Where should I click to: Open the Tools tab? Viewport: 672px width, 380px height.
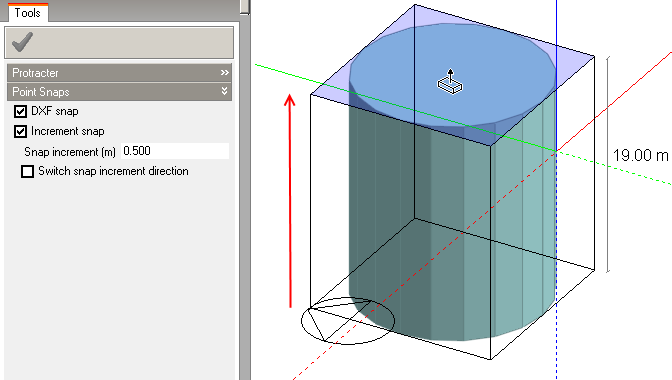point(27,12)
